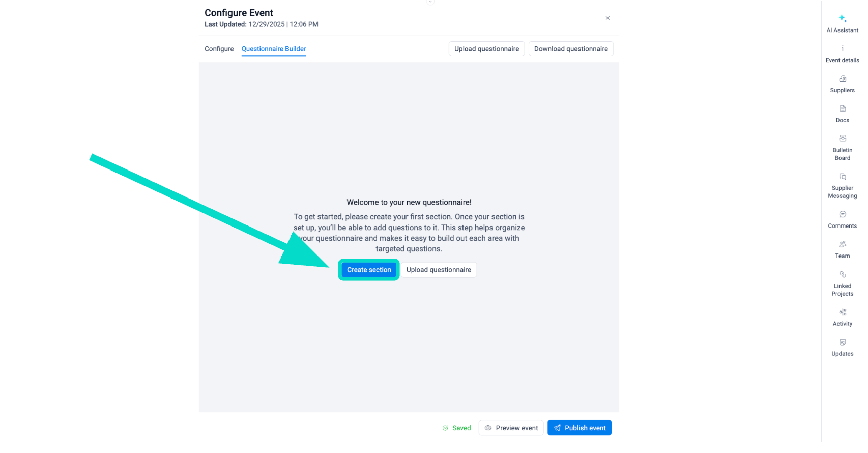Screen dimensions: 868x453
Task: Click the Download questionnaire button
Action: 571,49
